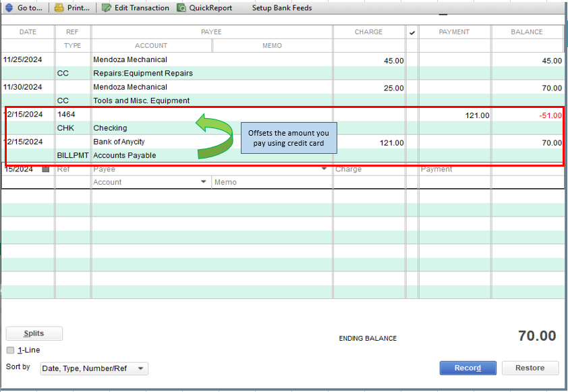Viewport: 568px width, 392px height.
Task: Select Tools and Misc. Equipment account cell
Action: coord(141,101)
